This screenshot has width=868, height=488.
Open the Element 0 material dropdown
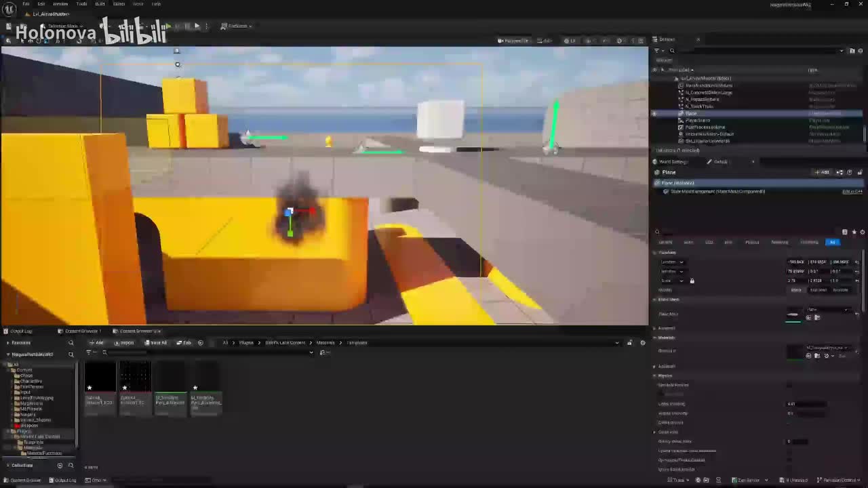[828, 348]
